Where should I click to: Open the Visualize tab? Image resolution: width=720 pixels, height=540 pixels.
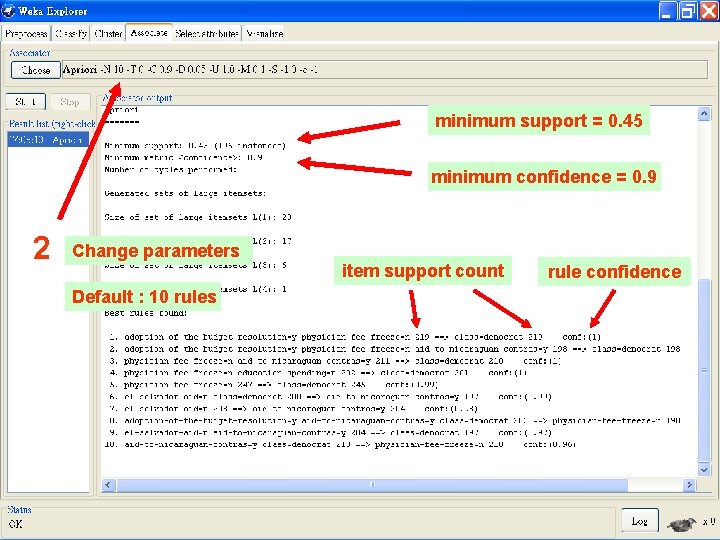coord(264,34)
